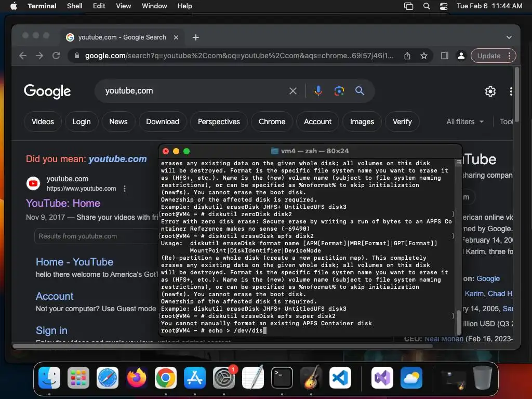
Task: Open App Store from the Dock
Action: 195,378
